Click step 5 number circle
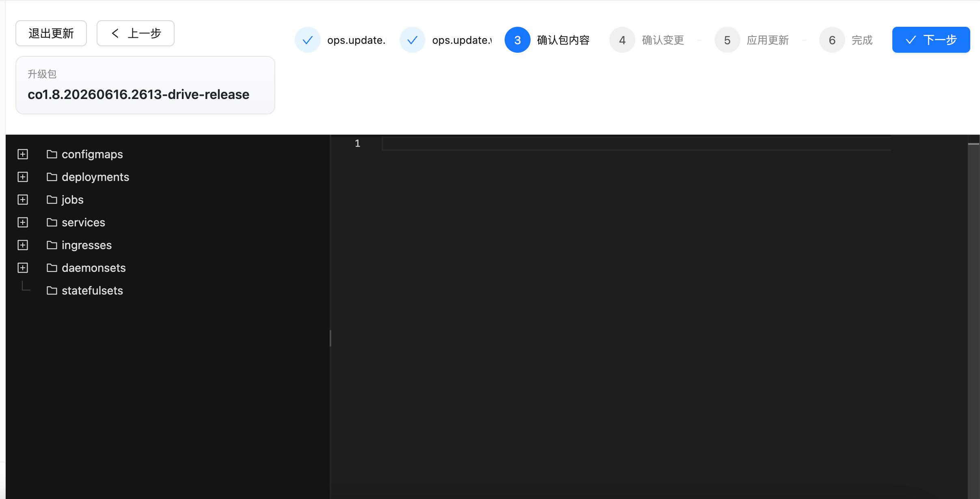 tap(727, 40)
